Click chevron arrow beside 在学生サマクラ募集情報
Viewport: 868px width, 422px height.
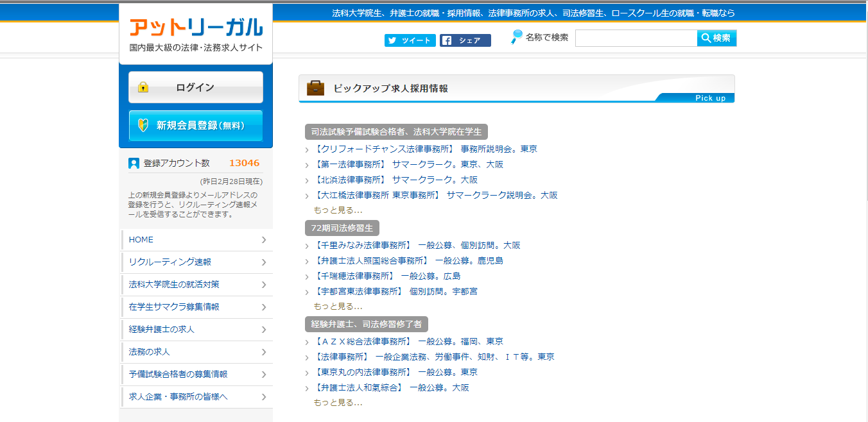264,307
